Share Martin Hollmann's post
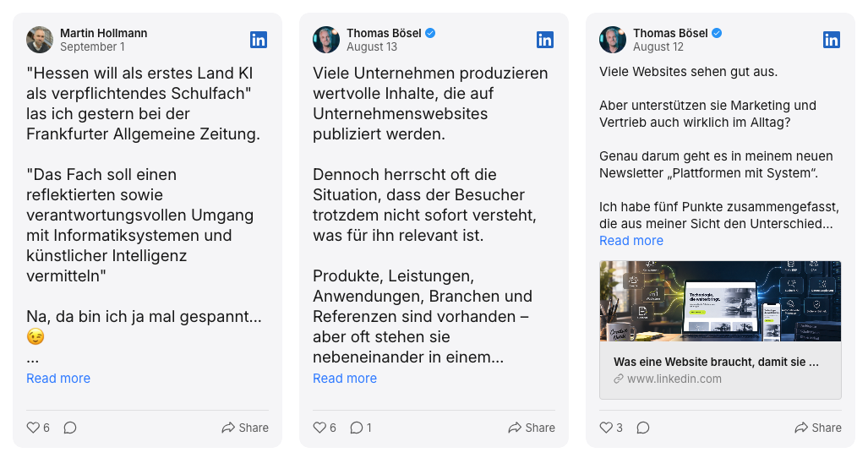Viewport: 868px width, 458px height. pos(245,428)
